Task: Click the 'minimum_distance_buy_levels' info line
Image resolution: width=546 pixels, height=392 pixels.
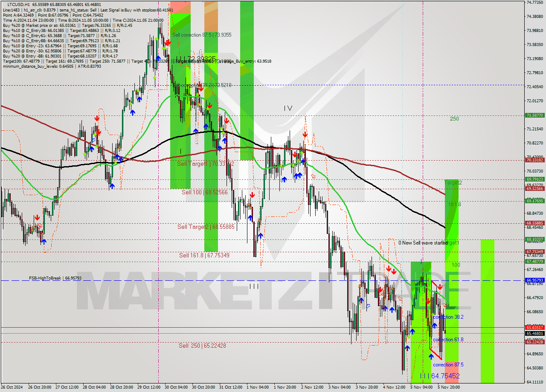Action: 52,66
